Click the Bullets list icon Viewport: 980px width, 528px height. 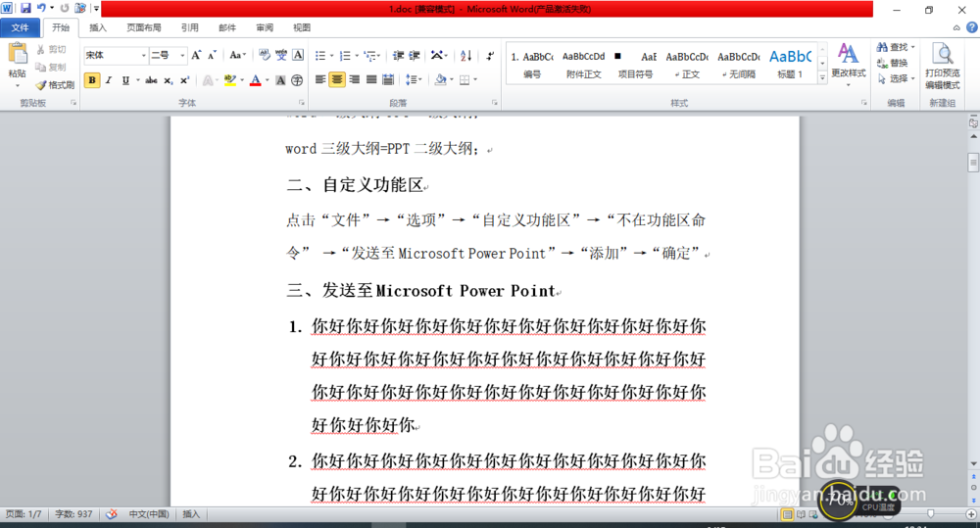320,56
